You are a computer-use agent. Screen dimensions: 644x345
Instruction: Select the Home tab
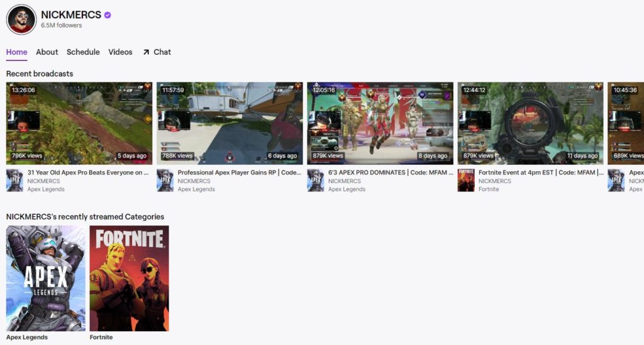16,52
